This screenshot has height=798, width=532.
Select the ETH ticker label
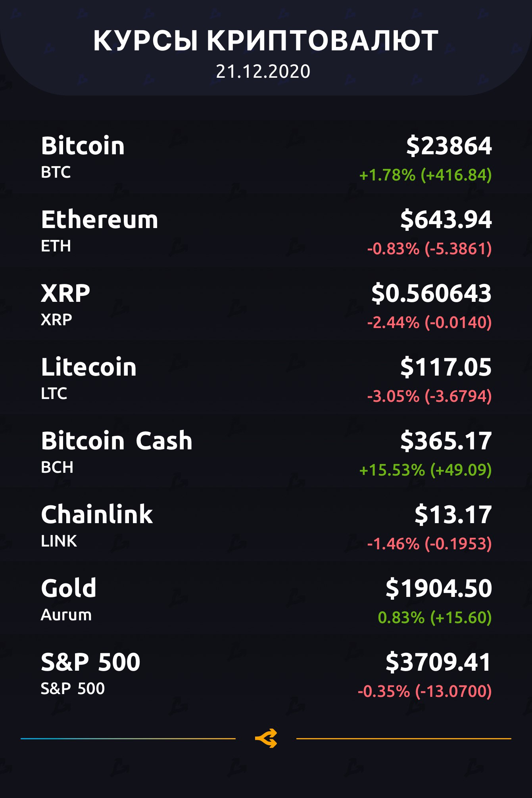pos(56,246)
